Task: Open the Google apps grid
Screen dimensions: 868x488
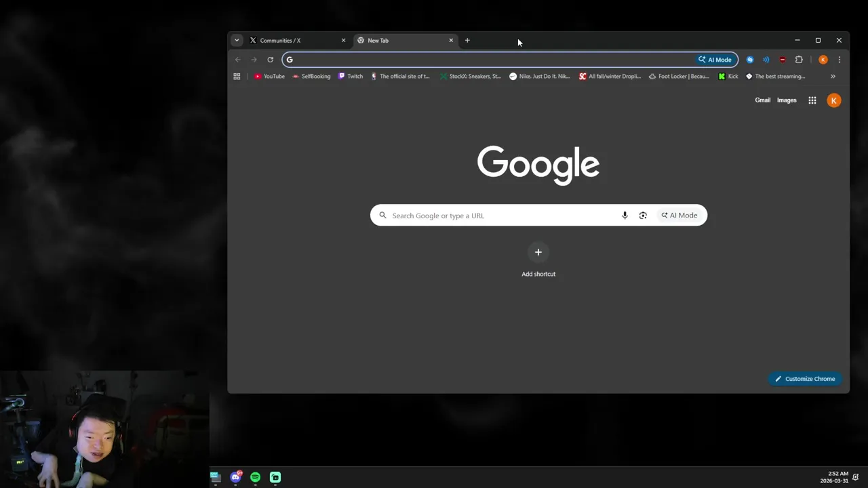Action: [x=812, y=100]
